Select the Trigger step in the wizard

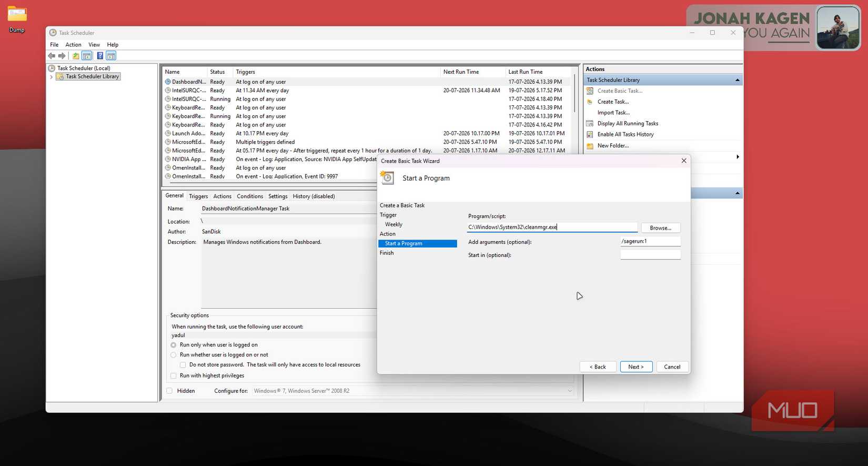click(x=388, y=215)
